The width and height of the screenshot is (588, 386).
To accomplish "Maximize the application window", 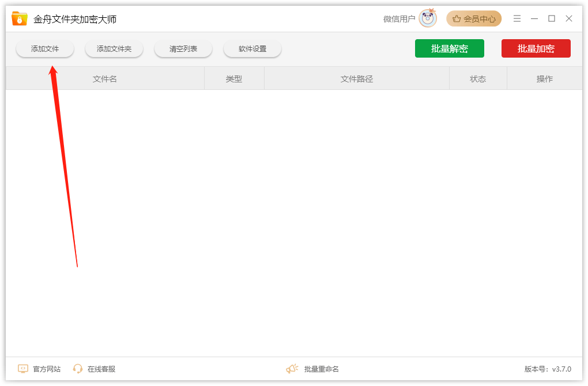I will click(x=552, y=19).
